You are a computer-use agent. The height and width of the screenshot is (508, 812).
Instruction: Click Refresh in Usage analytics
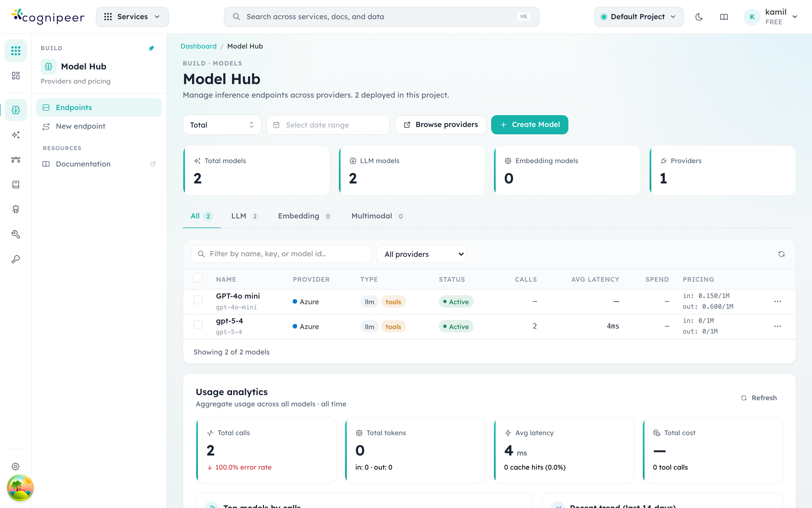tap(759, 398)
